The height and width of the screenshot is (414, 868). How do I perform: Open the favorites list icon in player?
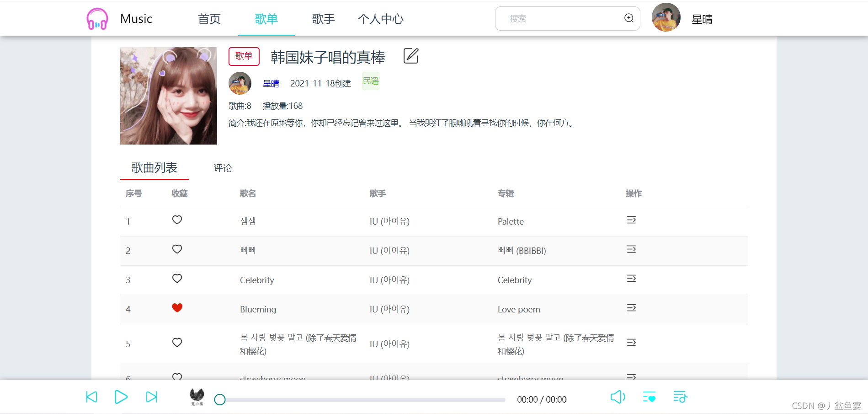(x=649, y=397)
